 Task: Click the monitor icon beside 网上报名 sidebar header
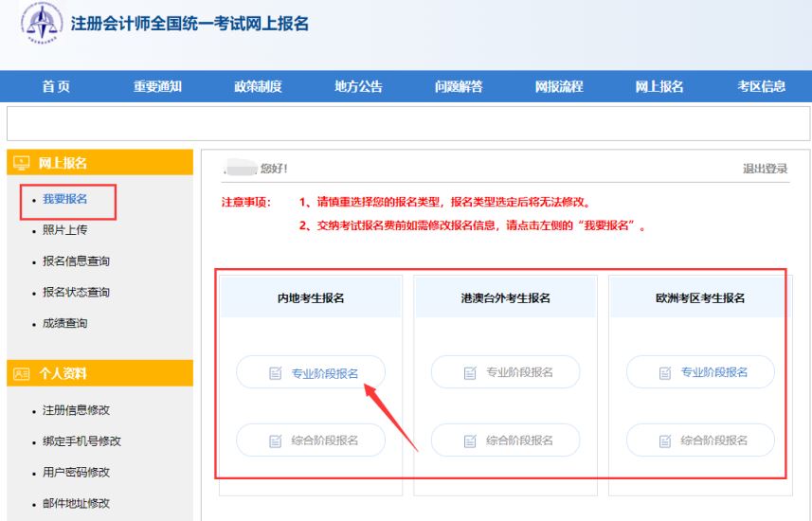click(x=21, y=164)
